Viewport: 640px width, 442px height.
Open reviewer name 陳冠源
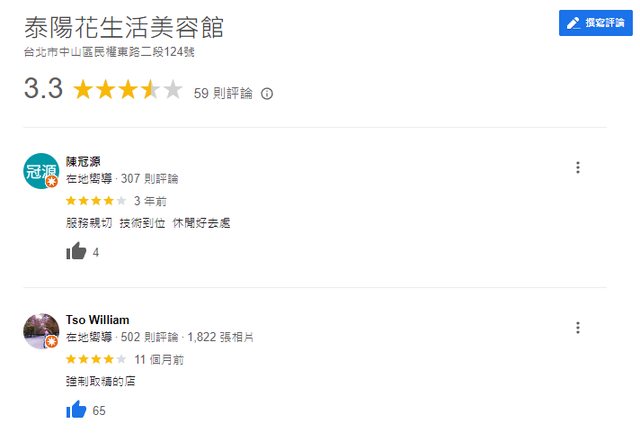pyautogui.click(x=83, y=162)
